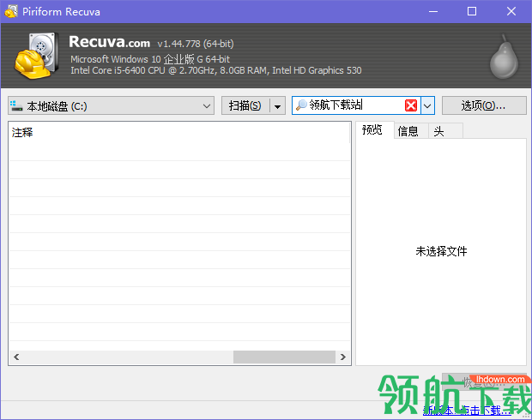Click the magnifier icon in the filter box
Image resolution: width=532 pixels, height=420 pixels.
tap(301, 105)
